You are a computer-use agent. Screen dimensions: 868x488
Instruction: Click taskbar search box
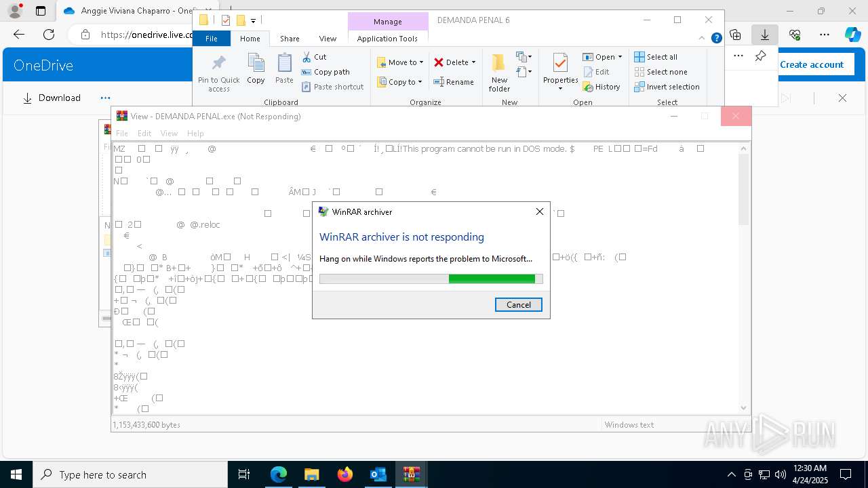130,474
